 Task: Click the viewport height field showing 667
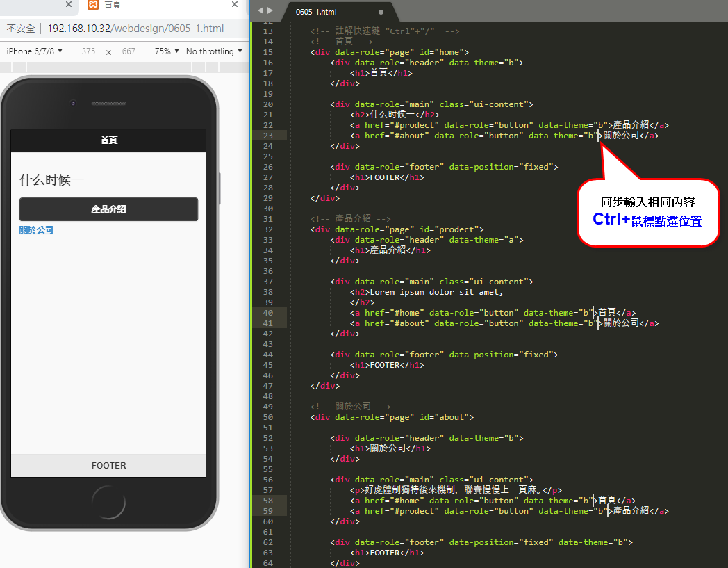tap(129, 51)
